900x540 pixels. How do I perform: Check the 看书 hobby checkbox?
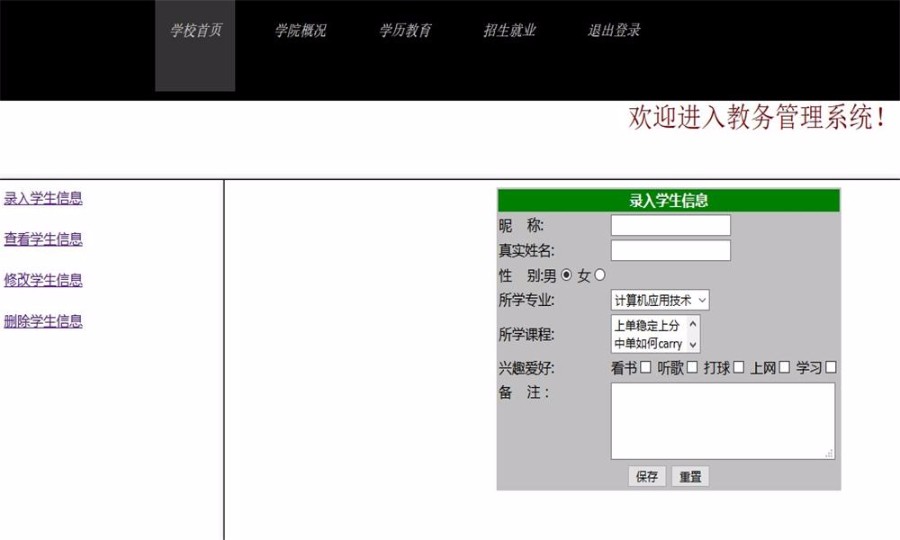(x=646, y=367)
